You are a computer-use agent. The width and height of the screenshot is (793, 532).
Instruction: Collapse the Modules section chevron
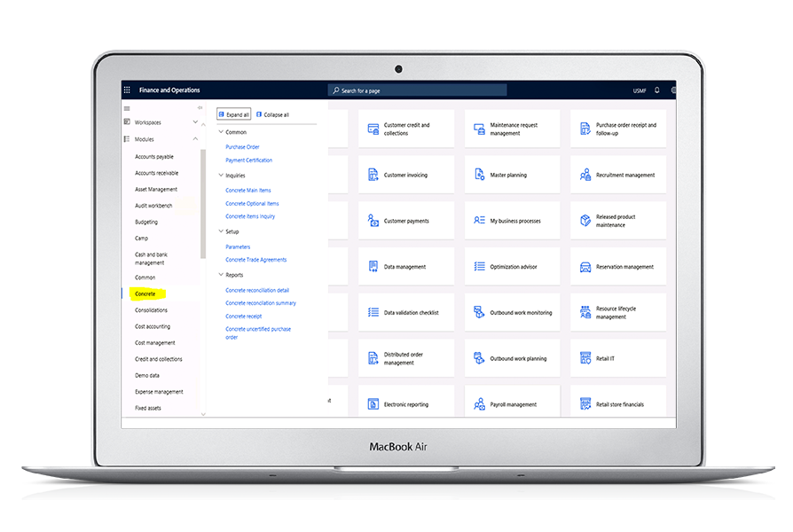195,139
